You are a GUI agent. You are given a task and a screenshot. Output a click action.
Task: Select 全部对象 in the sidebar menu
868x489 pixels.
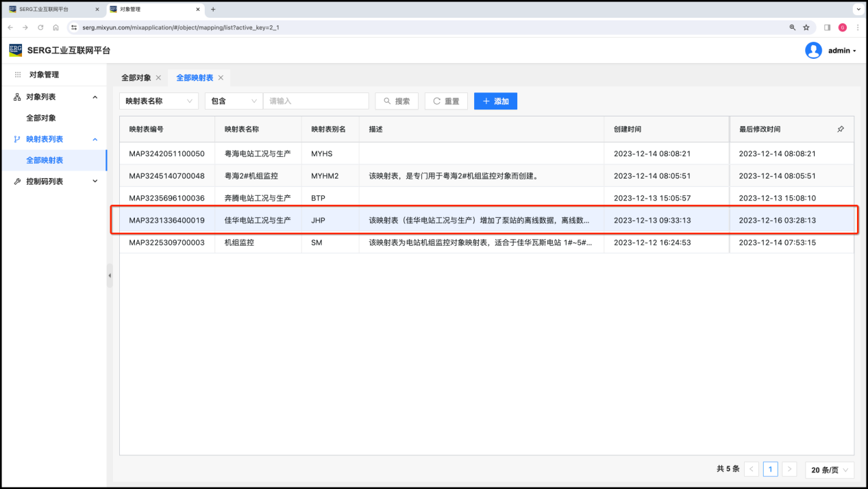(x=41, y=118)
